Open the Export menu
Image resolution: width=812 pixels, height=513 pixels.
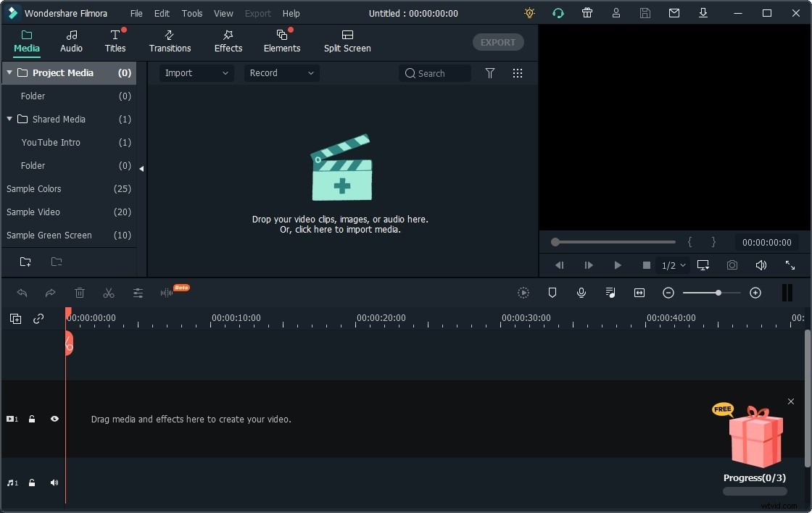point(257,13)
